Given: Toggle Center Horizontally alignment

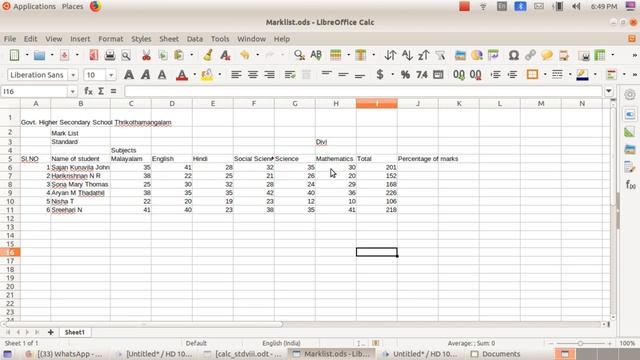Looking at the screenshot, I should (253, 75).
